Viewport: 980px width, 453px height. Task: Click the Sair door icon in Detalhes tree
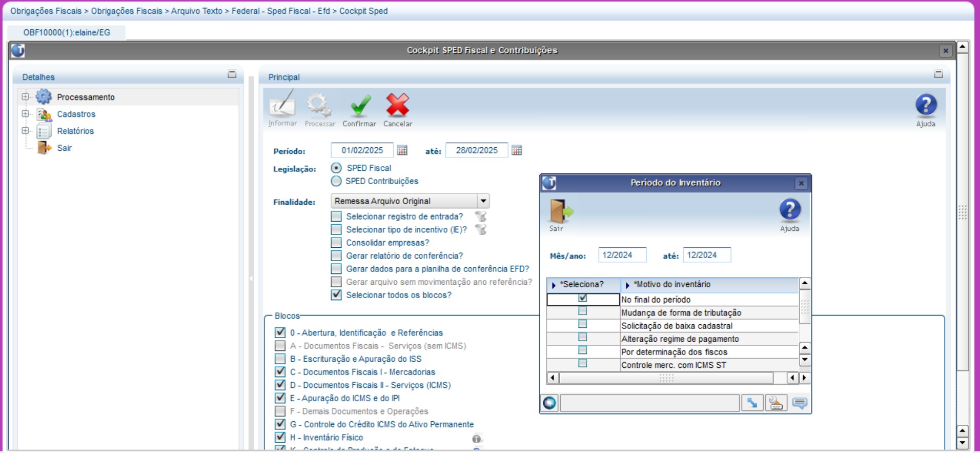44,148
